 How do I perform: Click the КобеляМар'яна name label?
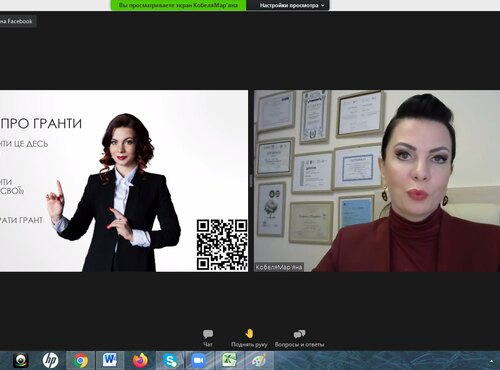[x=279, y=267]
